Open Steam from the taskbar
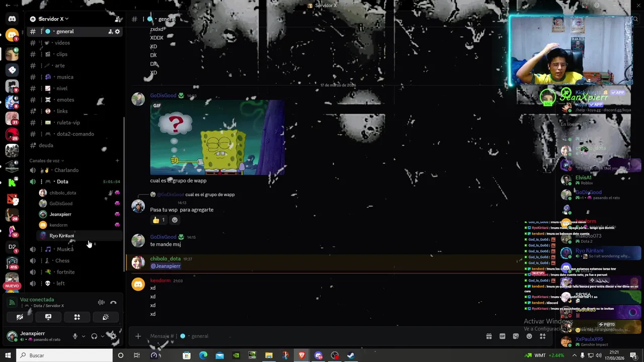The image size is (644, 362). click(x=351, y=355)
